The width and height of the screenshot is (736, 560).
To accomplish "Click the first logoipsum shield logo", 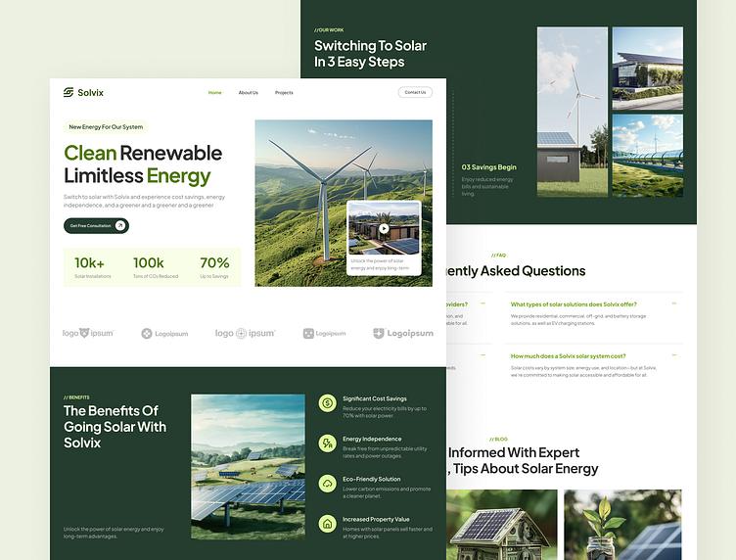I will click(x=88, y=333).
